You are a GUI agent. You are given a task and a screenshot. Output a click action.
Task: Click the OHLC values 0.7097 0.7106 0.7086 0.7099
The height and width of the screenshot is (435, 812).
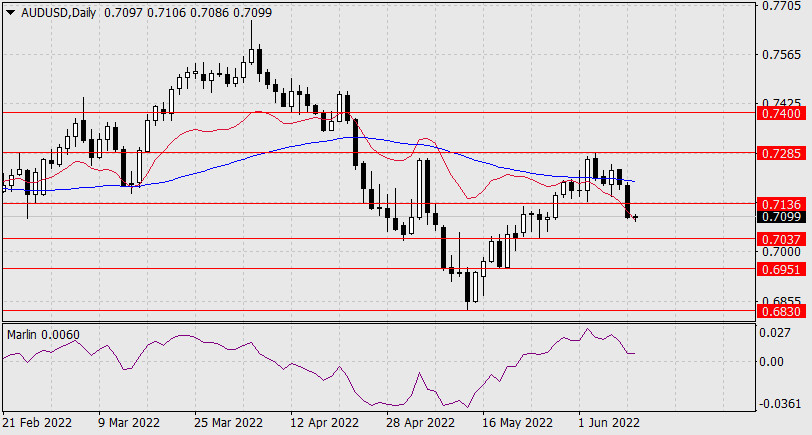[188, 13]
